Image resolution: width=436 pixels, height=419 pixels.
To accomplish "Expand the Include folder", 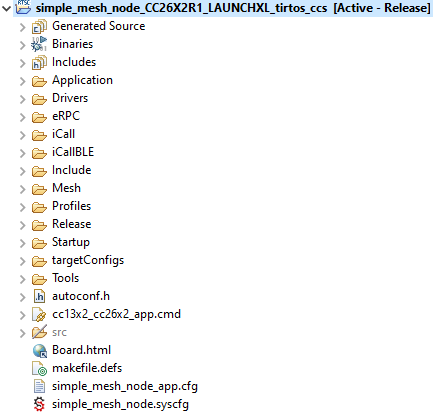I will click(x=22, y=171).
